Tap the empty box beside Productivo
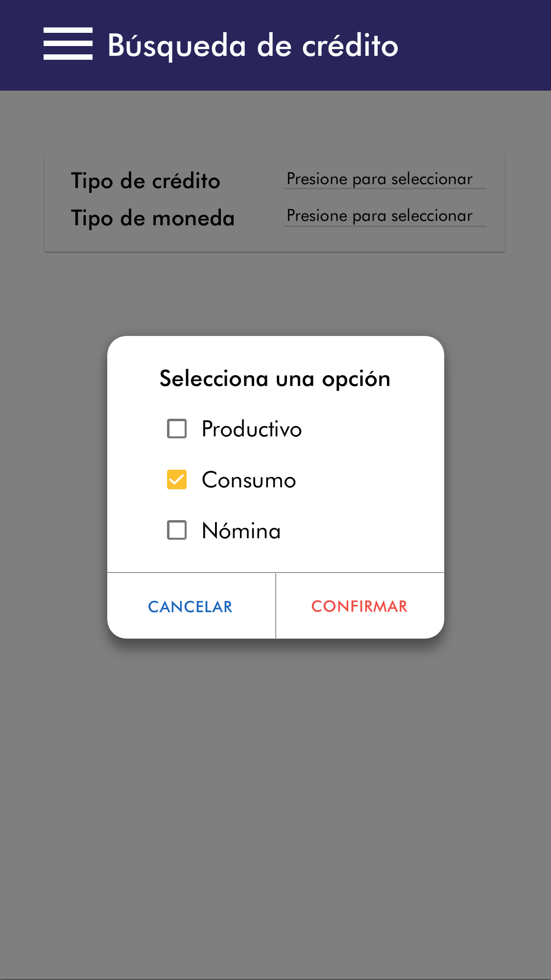Viewport: 551px width, 980px height. coord(177,429)
